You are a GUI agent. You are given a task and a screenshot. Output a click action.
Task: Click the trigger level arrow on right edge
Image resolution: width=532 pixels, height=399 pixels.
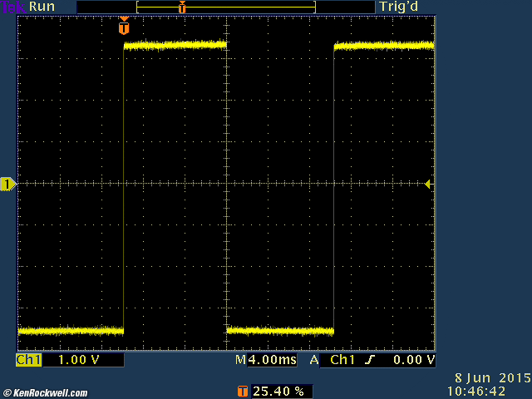point(428,184)
